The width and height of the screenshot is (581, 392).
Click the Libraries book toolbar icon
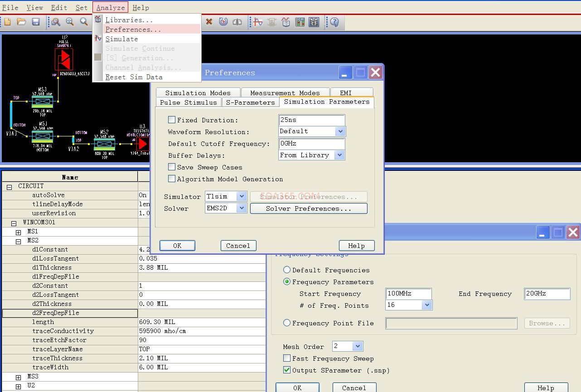(x=286, y=22)
